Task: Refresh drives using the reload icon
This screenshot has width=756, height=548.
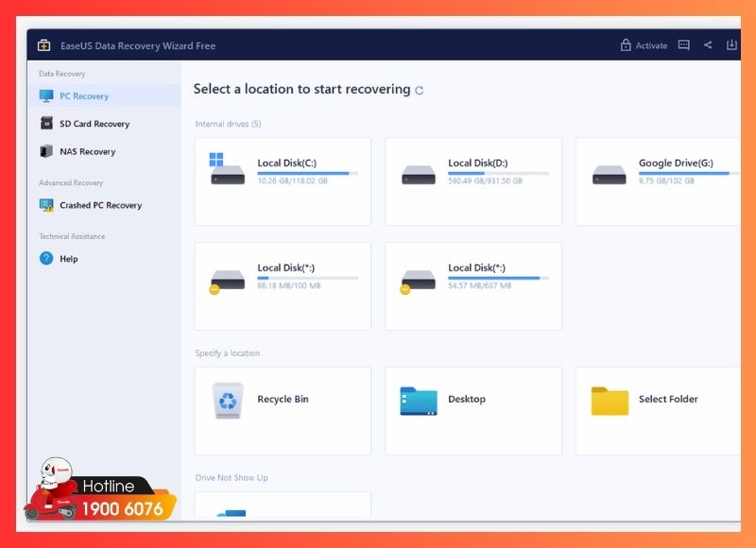Action: coord(419,90)
